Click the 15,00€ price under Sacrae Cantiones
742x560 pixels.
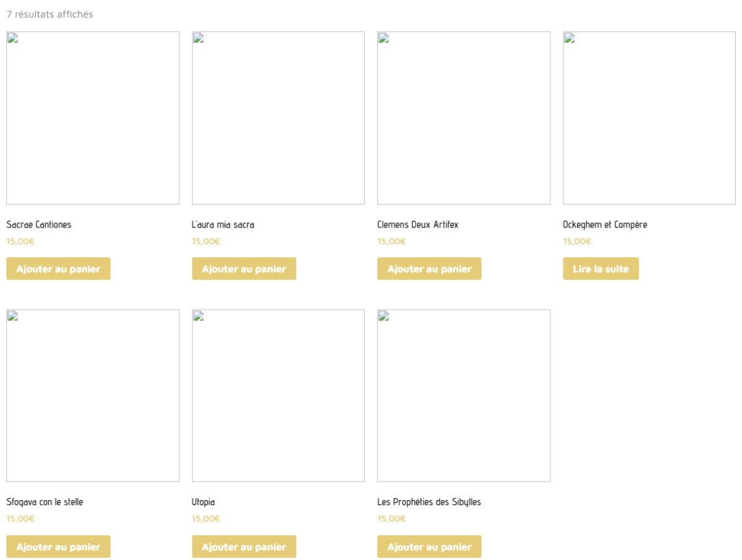click(x=20, y=241)
